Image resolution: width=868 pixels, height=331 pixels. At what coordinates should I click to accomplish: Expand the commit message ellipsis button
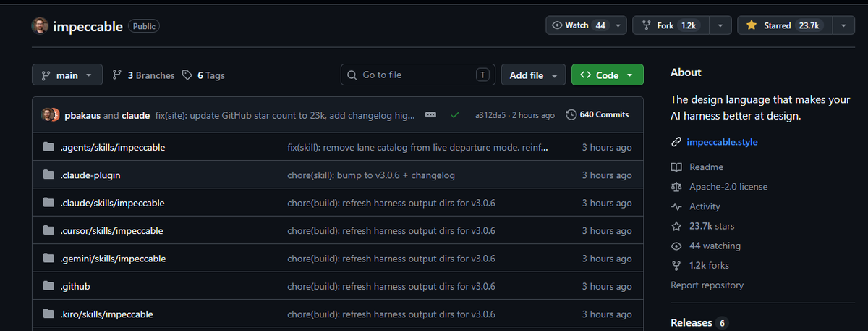click(430, 115)
